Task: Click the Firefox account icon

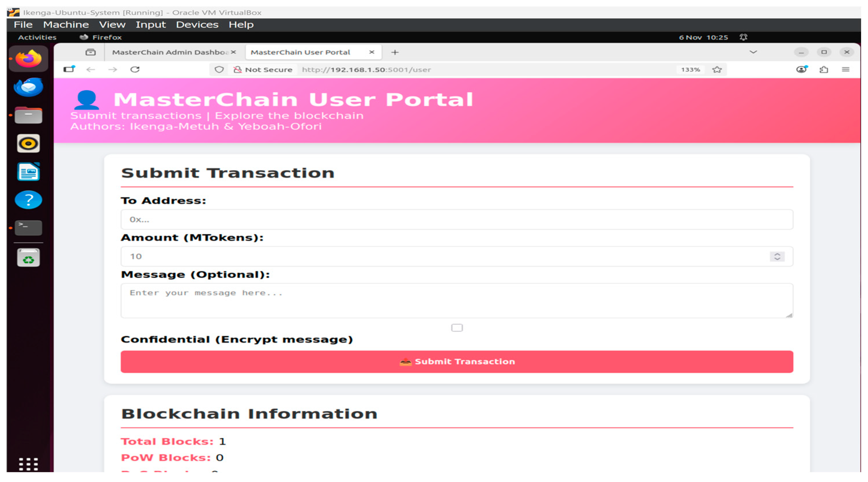Action: point(801,69)
